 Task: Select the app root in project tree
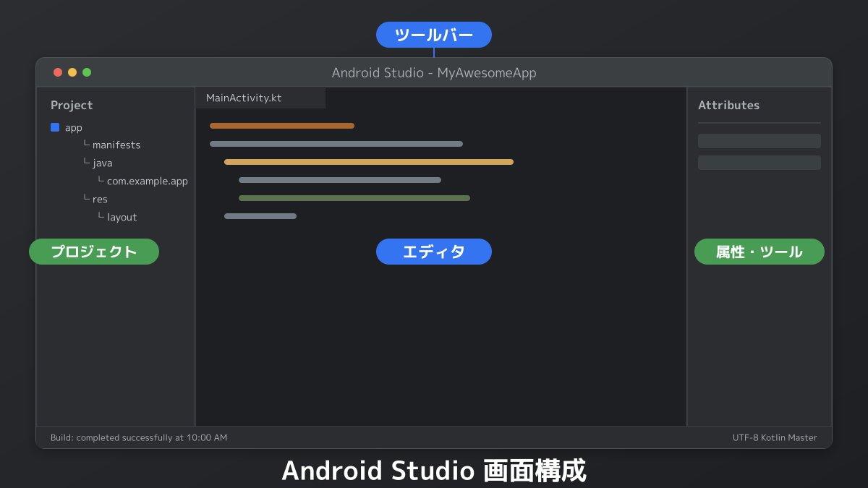[74, 128]
